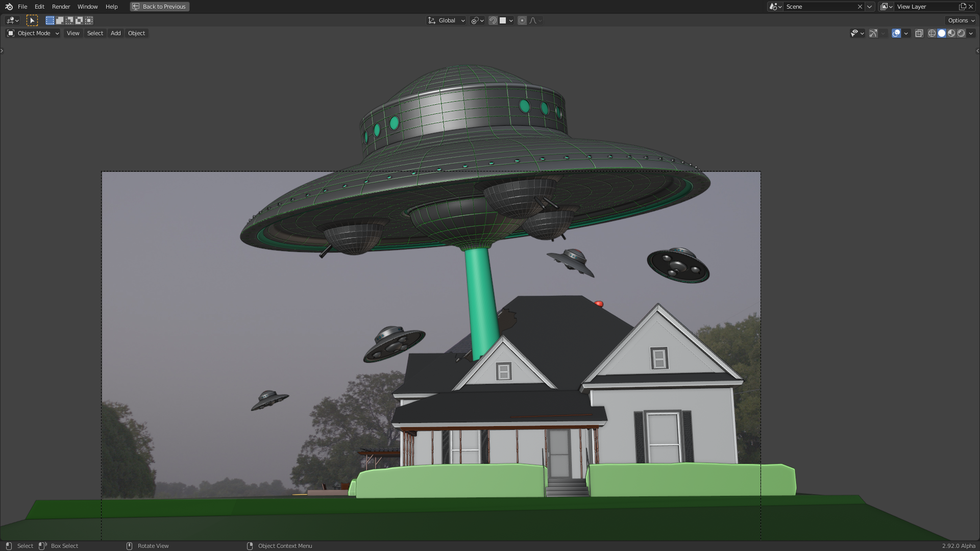This screenshot has height=551, width=980.
Task: Choose Subtract selection mode icon
Action: click(69, 20)
